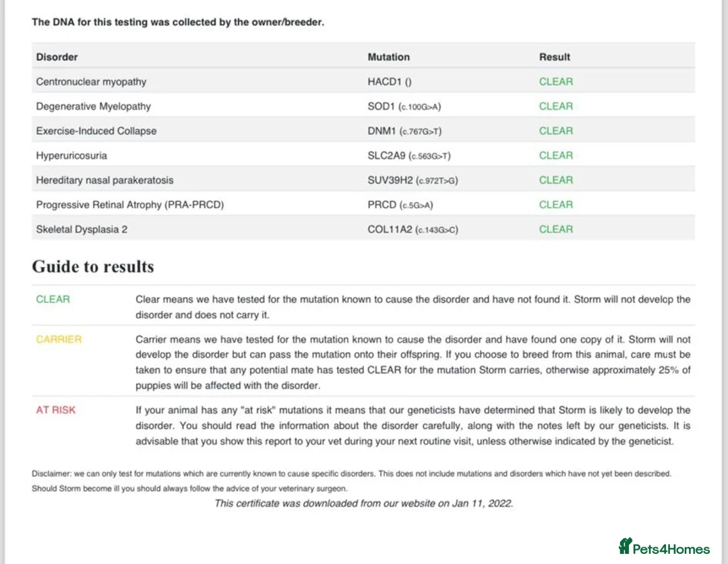Click the yellow CARRIER guide label
728x564 pixels.
59,339
